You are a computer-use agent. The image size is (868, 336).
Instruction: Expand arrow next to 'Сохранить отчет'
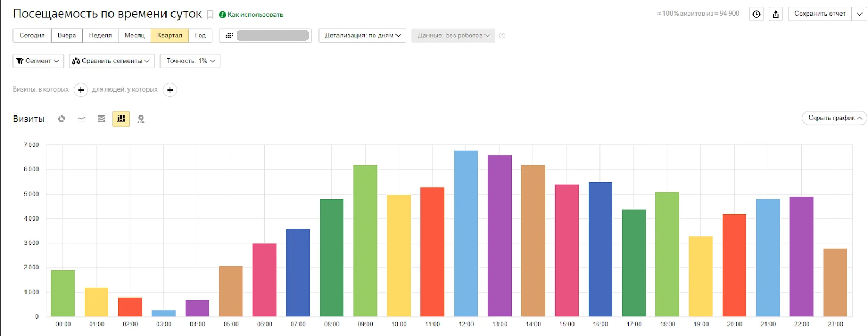[859, 14]
